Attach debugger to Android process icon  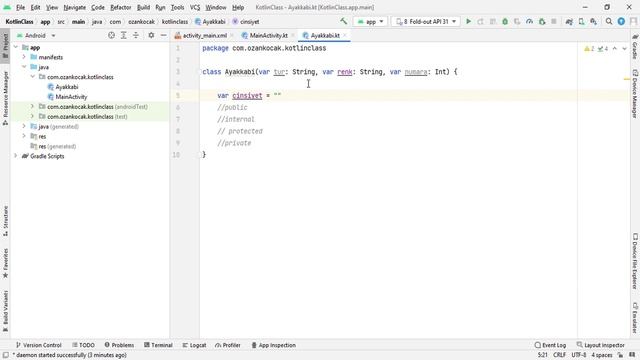click(542, 21)
